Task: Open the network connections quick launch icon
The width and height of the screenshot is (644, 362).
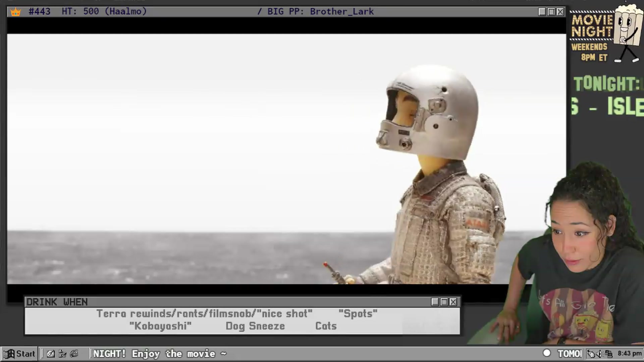Action: (62, 354)
